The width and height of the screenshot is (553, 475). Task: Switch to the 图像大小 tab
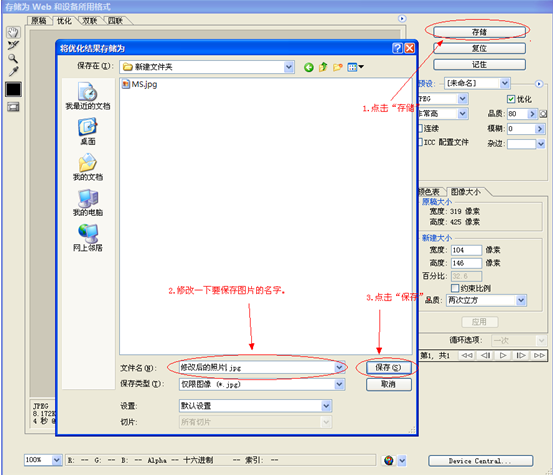466,192
